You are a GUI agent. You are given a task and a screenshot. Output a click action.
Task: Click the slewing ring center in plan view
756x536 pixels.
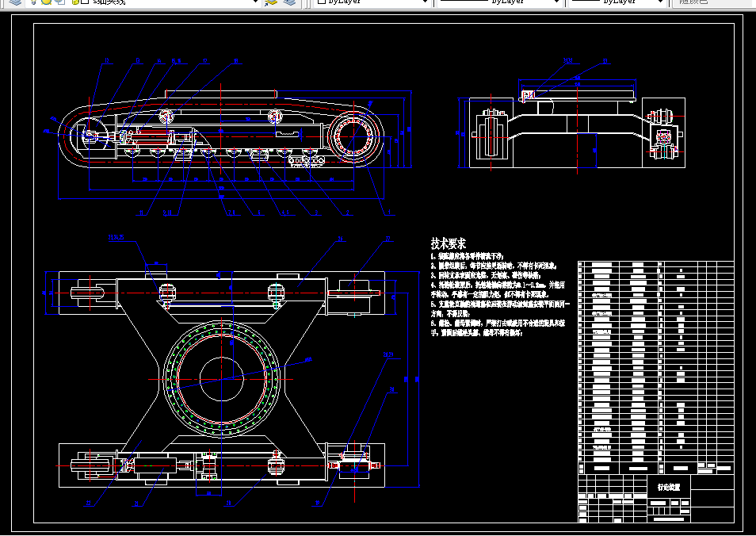[x=221, y=379]
